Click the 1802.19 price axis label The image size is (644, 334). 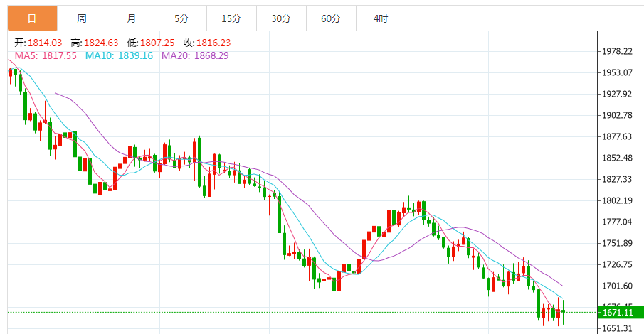[x=617, y=200]
